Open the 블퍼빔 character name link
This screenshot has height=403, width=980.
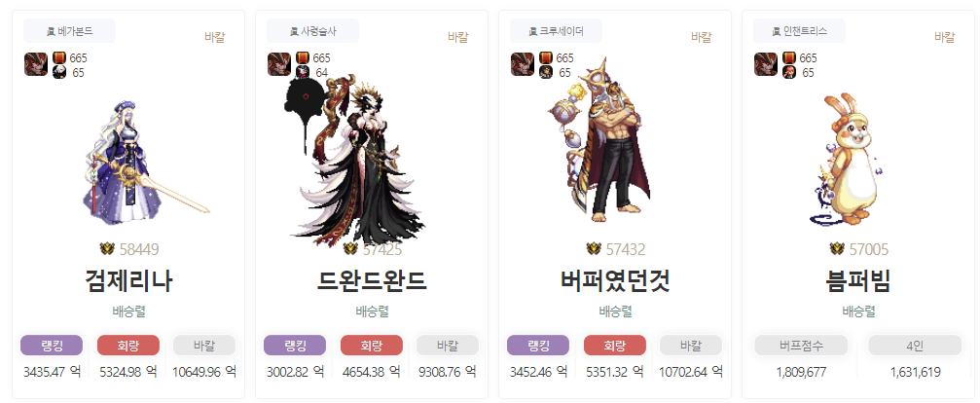pos(858,281)
